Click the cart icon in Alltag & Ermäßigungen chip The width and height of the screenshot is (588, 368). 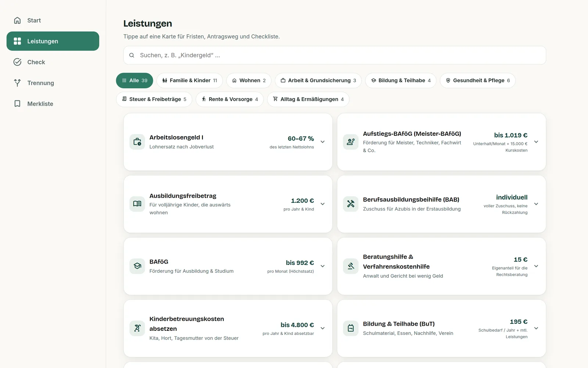(x=275, y=99)
